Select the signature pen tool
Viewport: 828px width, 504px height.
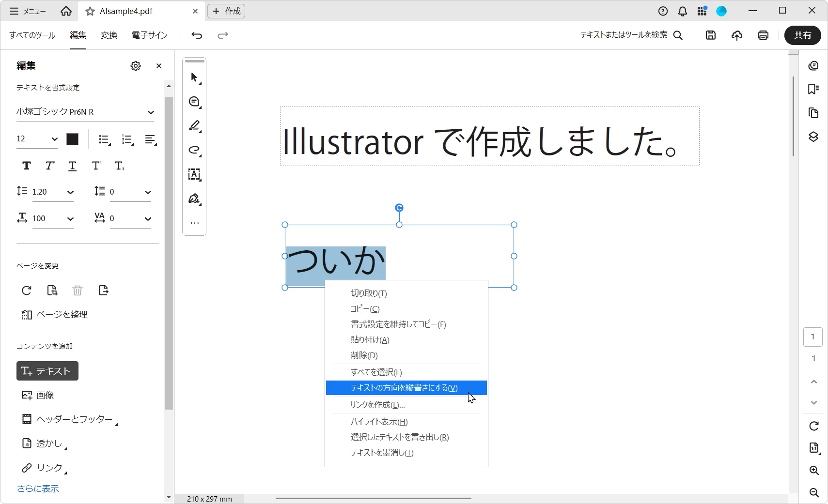pyautogui.click(x=194, y=199)
